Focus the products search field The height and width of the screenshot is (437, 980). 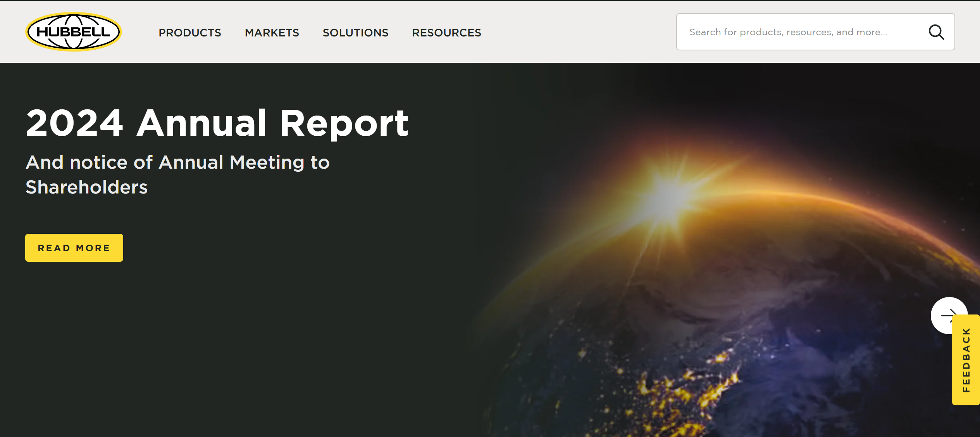coord(815,32)
